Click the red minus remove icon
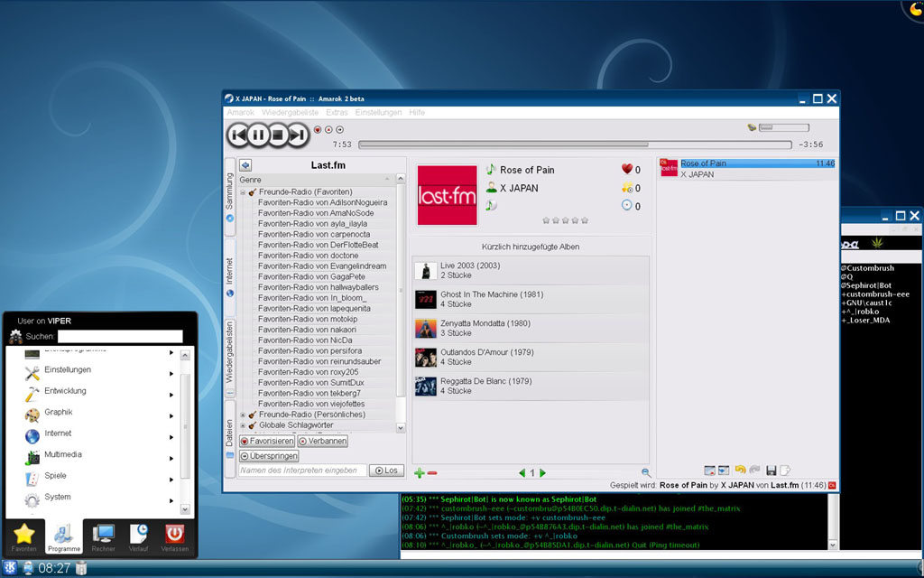The width and height of the screenshot is (924, 578). click(x=432, y=473)
